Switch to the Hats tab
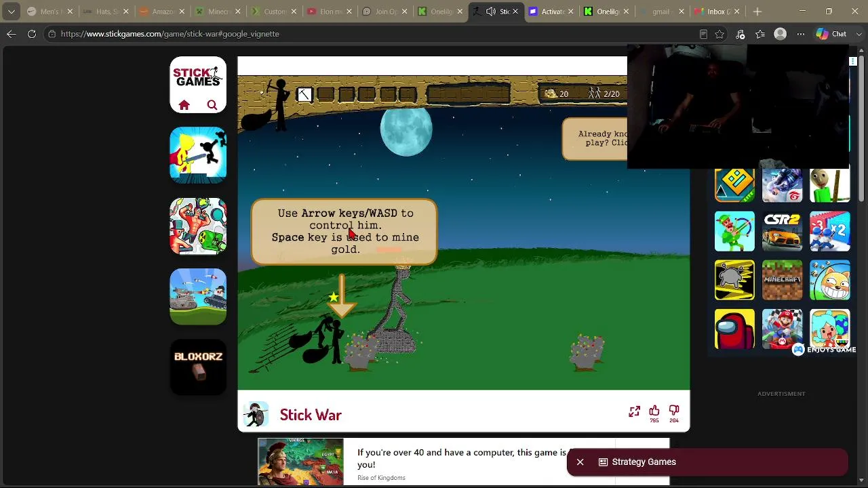 (x=104, y=12)
